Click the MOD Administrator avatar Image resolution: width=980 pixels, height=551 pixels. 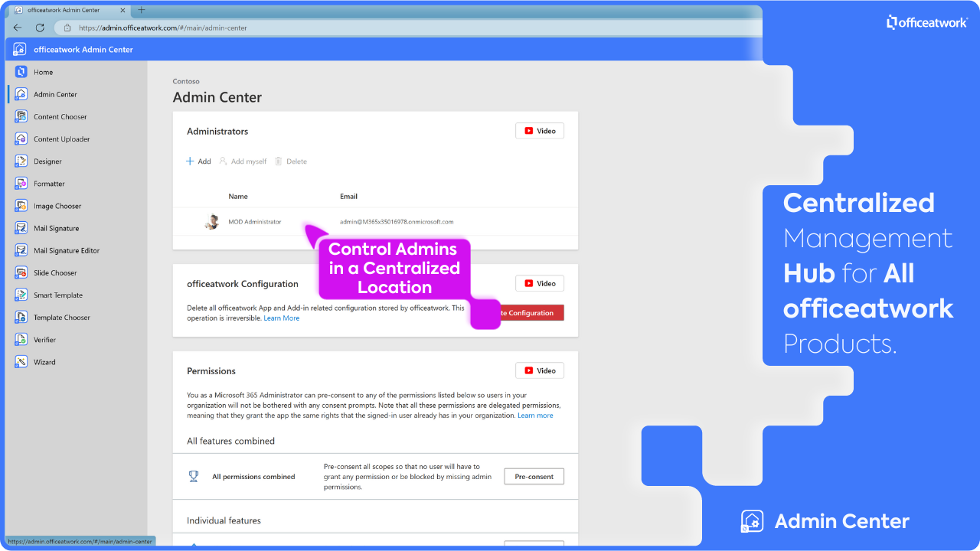(212, 222)
